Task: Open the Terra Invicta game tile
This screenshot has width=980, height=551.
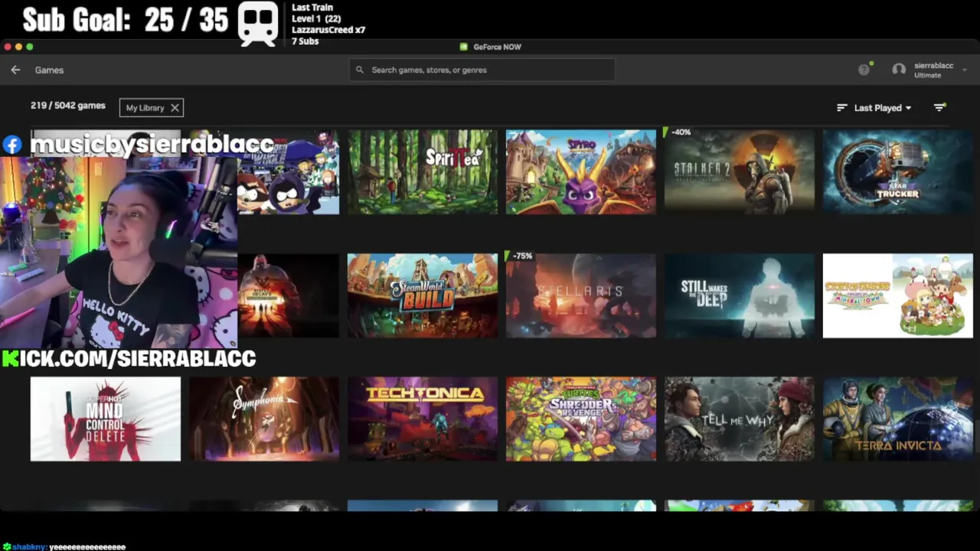Action: pos(898,419)
